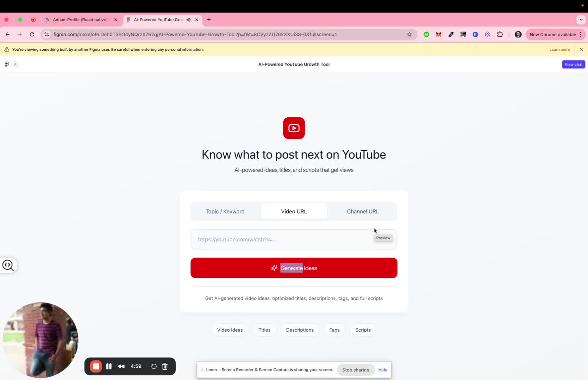588x380 pixels.
Task: Click the red recording indicator in tab strip
Action: pyautogui.click(x=33, y=20)
